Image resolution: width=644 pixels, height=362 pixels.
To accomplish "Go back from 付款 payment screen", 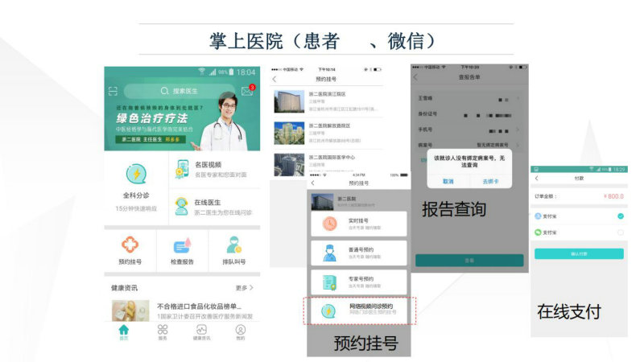I will [x=536, y=178].
